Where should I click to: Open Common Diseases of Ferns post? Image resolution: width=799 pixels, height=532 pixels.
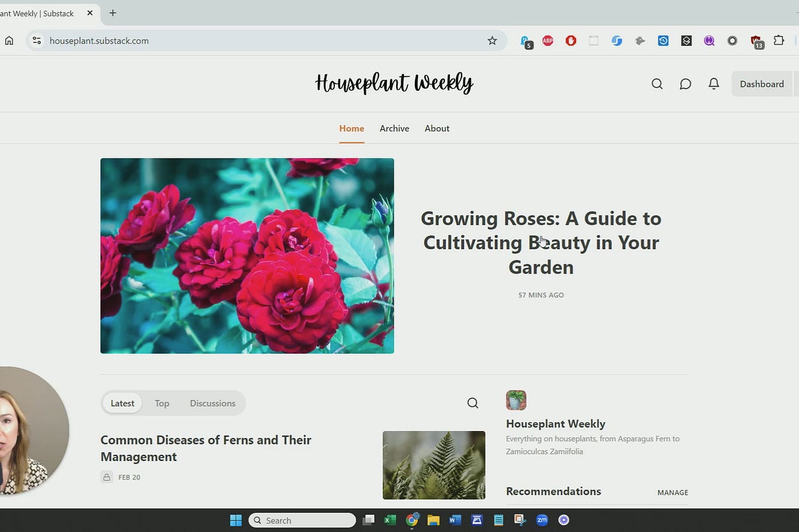(205, 448)
